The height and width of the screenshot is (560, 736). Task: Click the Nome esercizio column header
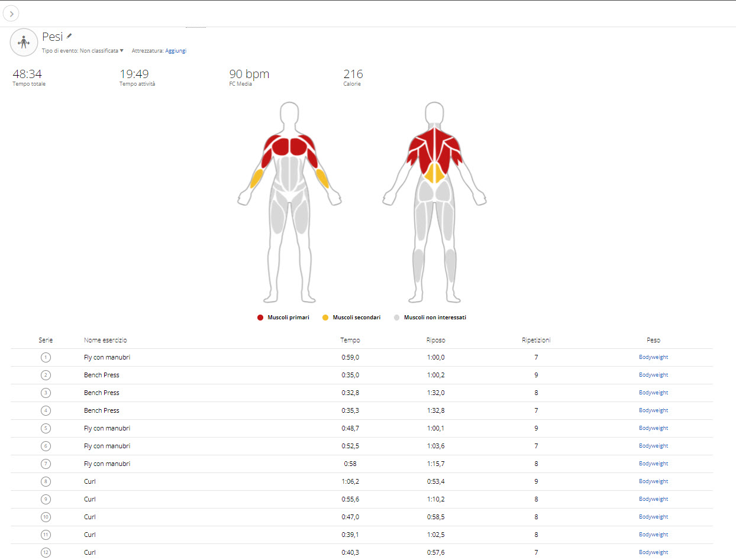pyautogui.click(x=105, y=340)
